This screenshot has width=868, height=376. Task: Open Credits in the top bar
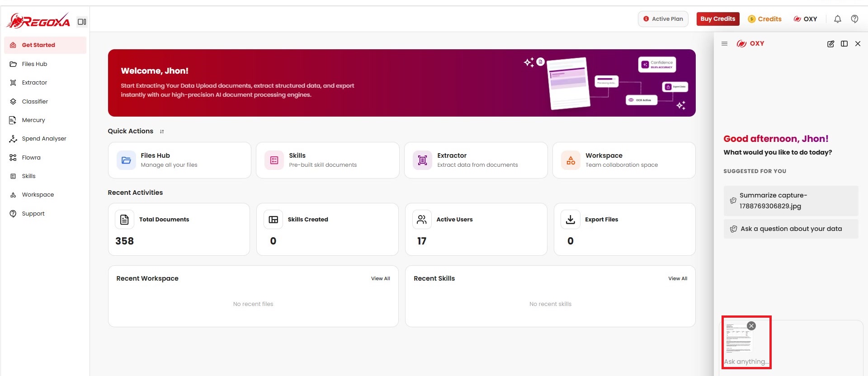tap(765, 19)
